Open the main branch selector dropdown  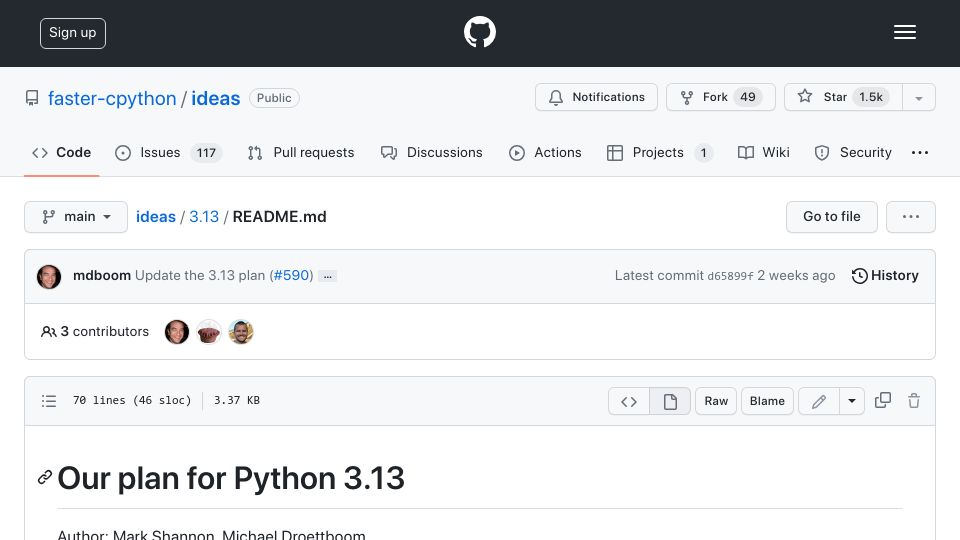tap(76, 217)
